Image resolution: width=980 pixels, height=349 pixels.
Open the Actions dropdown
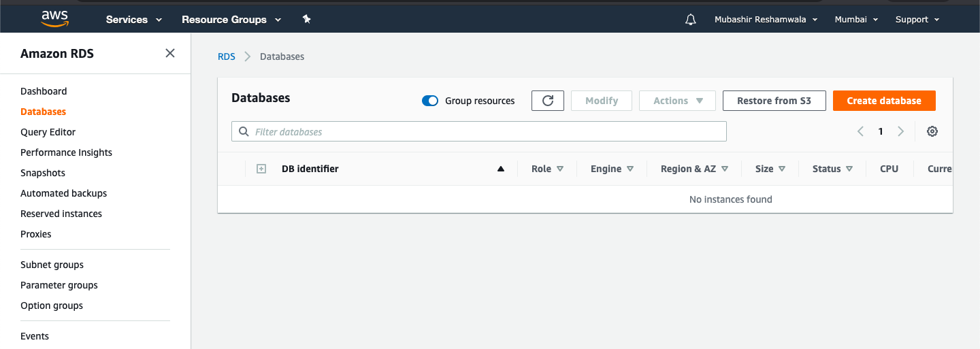[677, 101]
